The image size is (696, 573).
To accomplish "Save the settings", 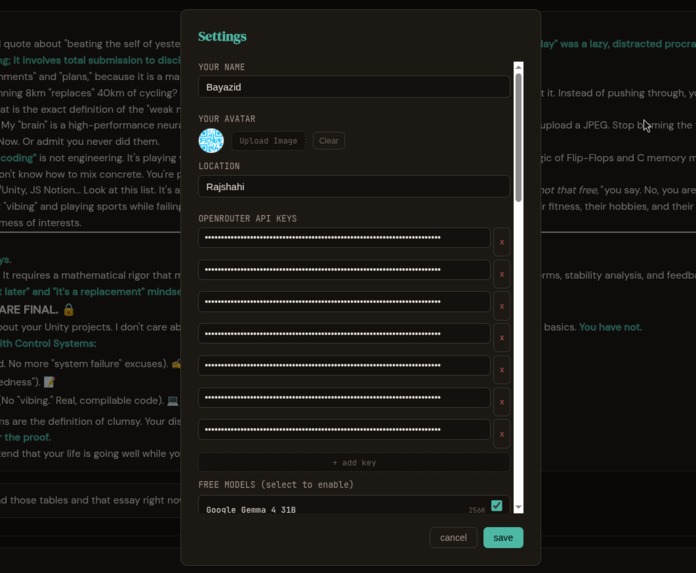I will click(503, 537).
